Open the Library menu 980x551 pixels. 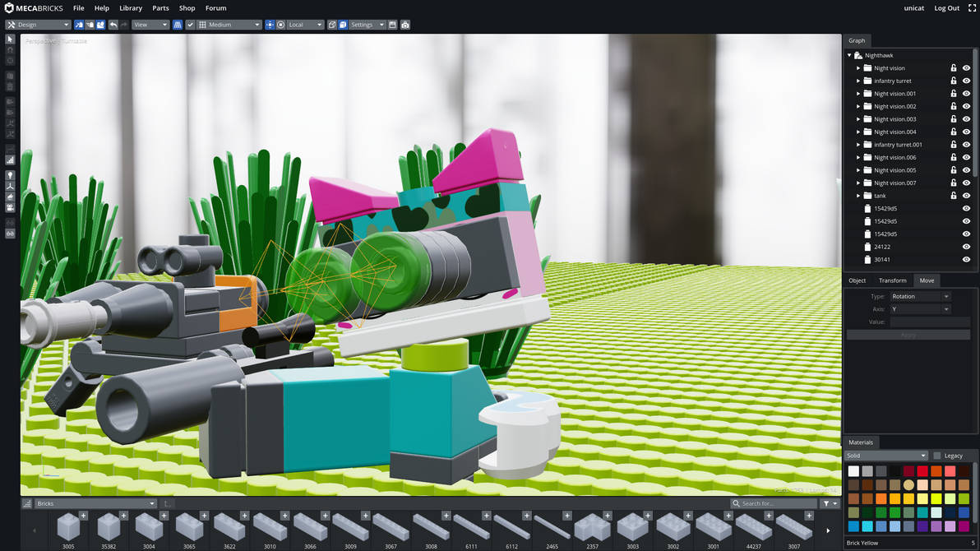(x=131, y=8)
